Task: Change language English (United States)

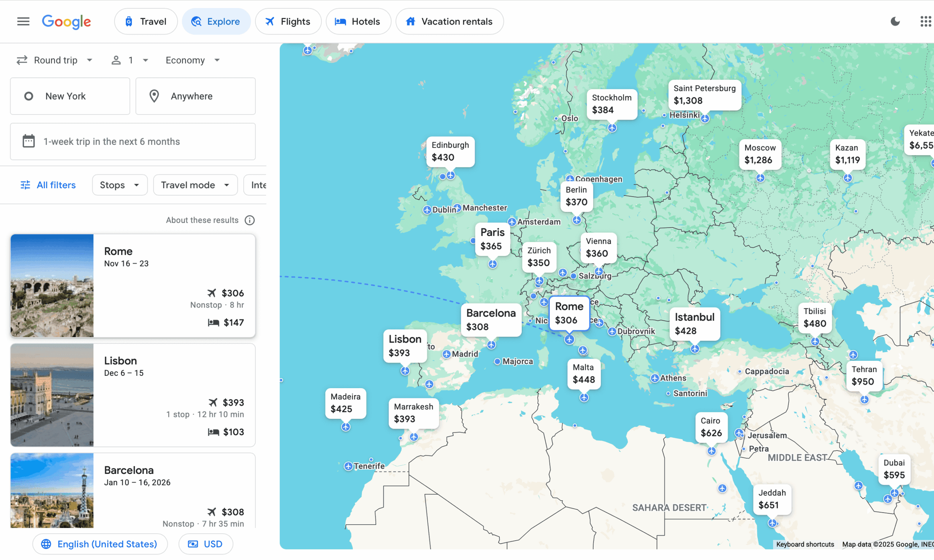Action: pyautogui.click(x=100, y=544)
